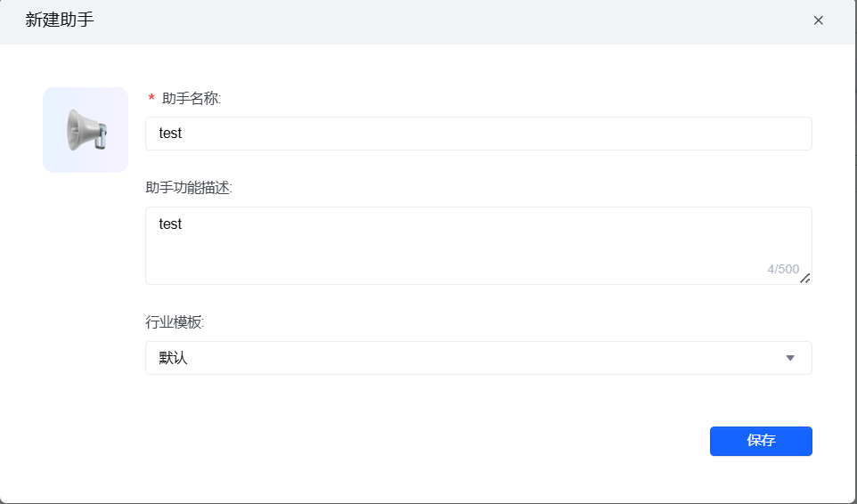Click the 助手功能描述 label
The image size is (857, 504).
(x=189, y=188)
